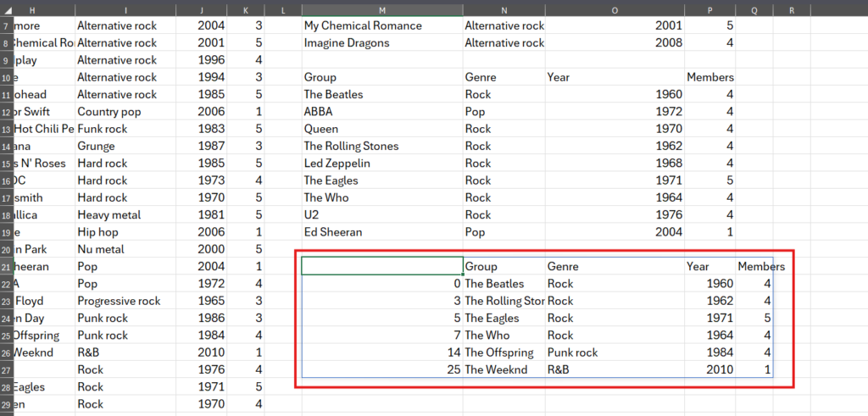Select row header 29
The width and height of the screenshot is (868, 416).
[6, 404]
